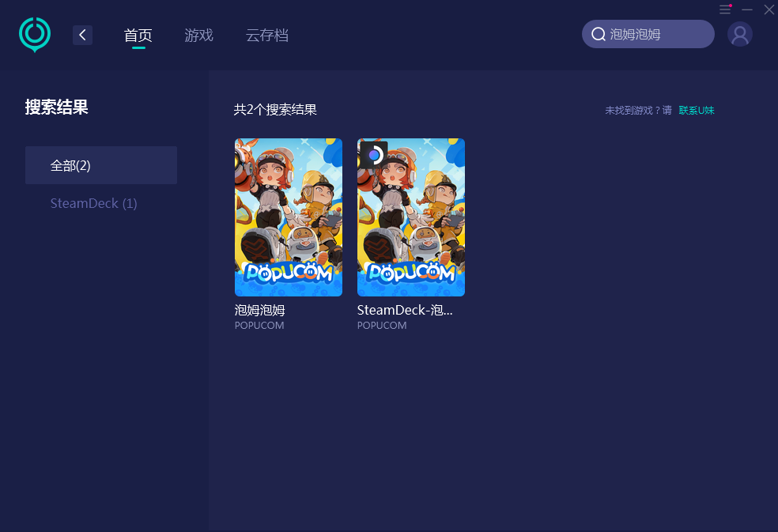778x532 pixels.
Task: Open the 泡姆泡姆 game cover thumbnail
Action: [x=289, y=217]
